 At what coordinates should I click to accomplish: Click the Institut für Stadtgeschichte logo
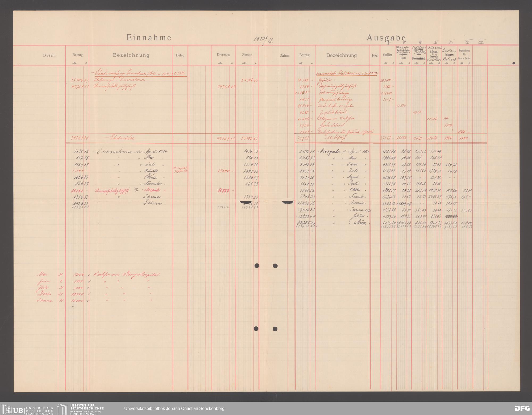click(x=81, y=408)
